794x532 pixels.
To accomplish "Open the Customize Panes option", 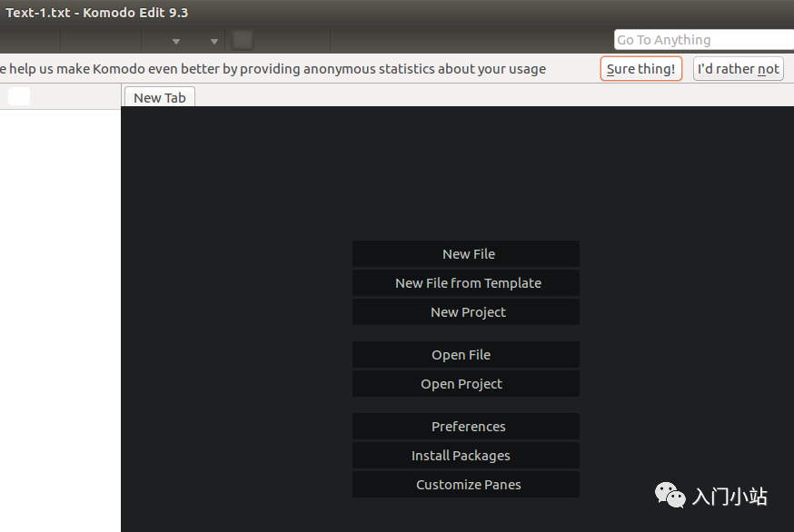I will [466, 485].
